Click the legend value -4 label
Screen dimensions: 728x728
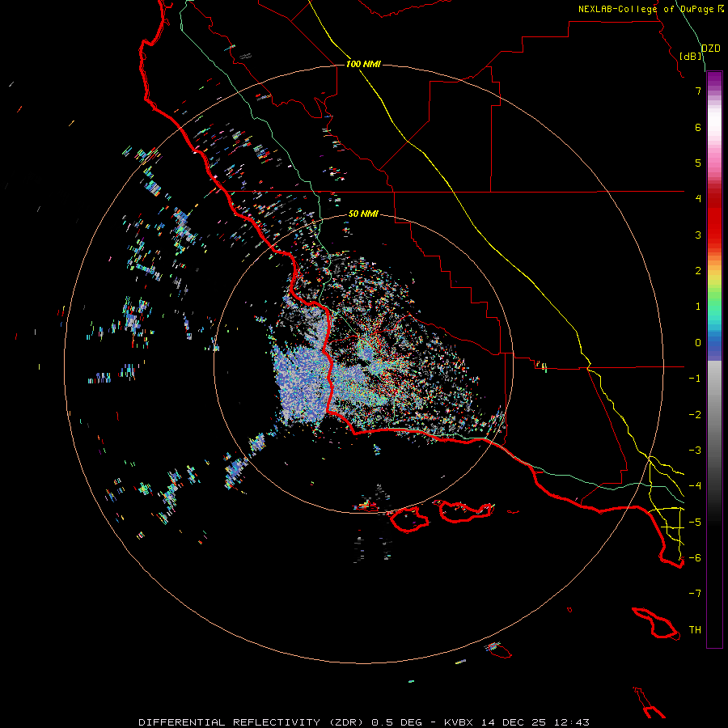pyautogui.click(x=695, y=486)
